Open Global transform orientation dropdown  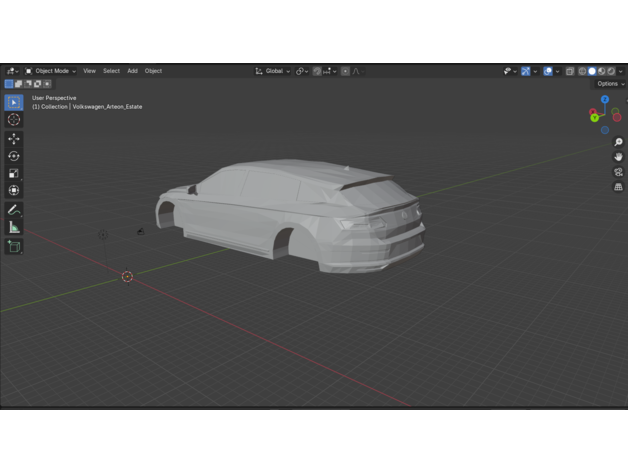click(x=273, y=71)
